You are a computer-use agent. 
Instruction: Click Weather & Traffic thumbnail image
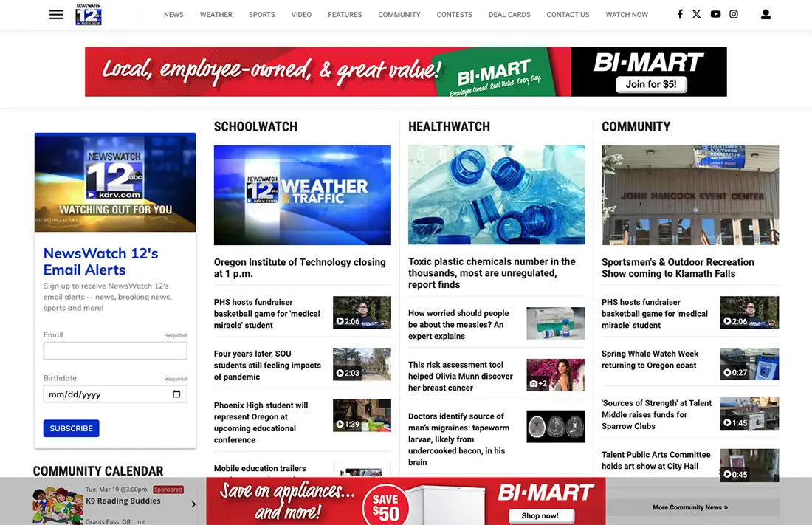coord(303,195)
